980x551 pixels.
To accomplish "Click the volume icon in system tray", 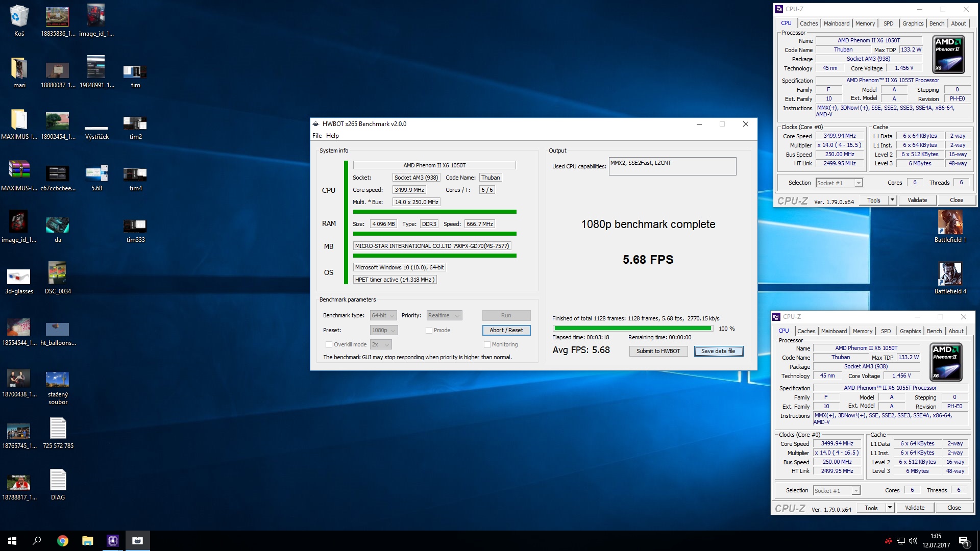I will [913, 541].
